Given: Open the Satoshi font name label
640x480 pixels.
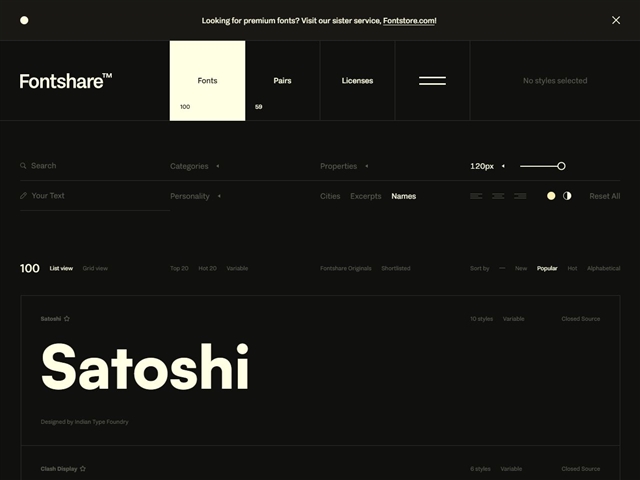Looking at the screenshot, I should coord(51,319).
